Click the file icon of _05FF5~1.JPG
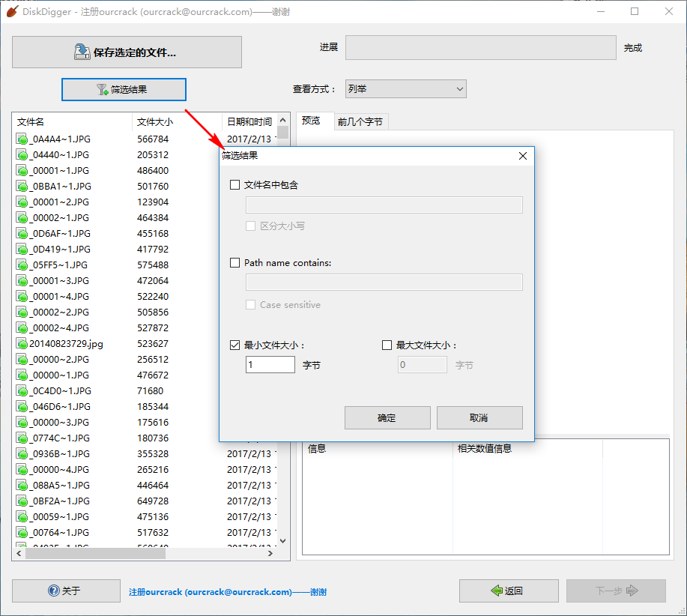The image size is (687, 616). (22, 265)
